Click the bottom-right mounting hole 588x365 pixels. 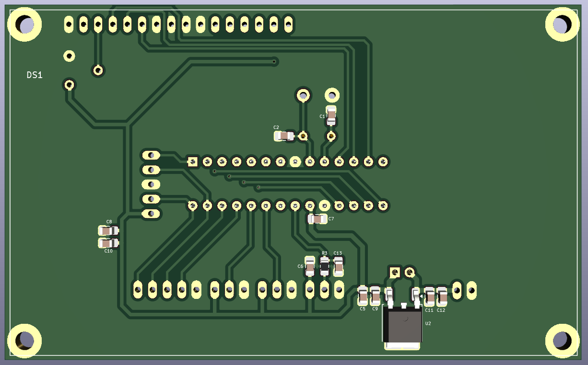coord(563,341)
